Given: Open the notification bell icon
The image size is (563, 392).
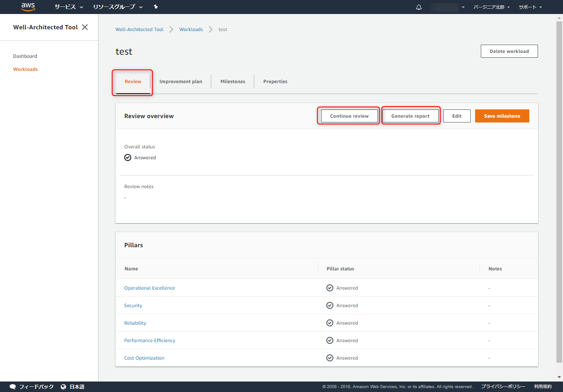Looking at the screenshot, I should tap(418, 7).
